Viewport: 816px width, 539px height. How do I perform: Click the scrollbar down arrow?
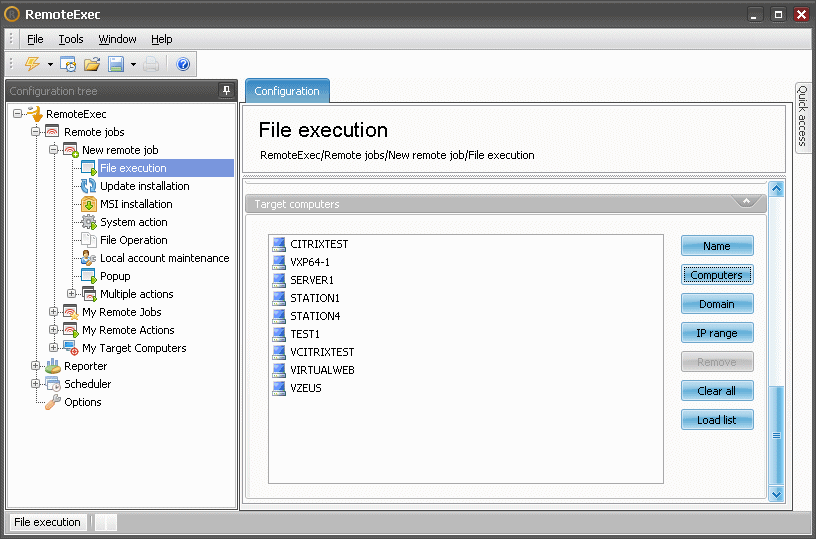776,494
